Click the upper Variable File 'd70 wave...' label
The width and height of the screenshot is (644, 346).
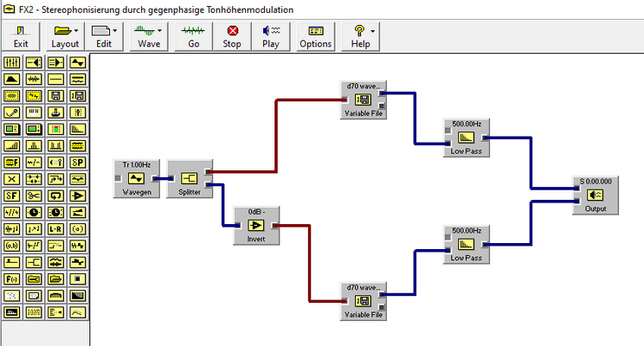[364, 86]
